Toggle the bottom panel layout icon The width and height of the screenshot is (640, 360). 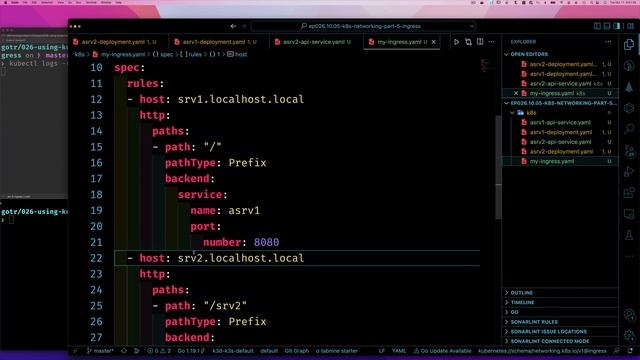click(x=607, y=26)
